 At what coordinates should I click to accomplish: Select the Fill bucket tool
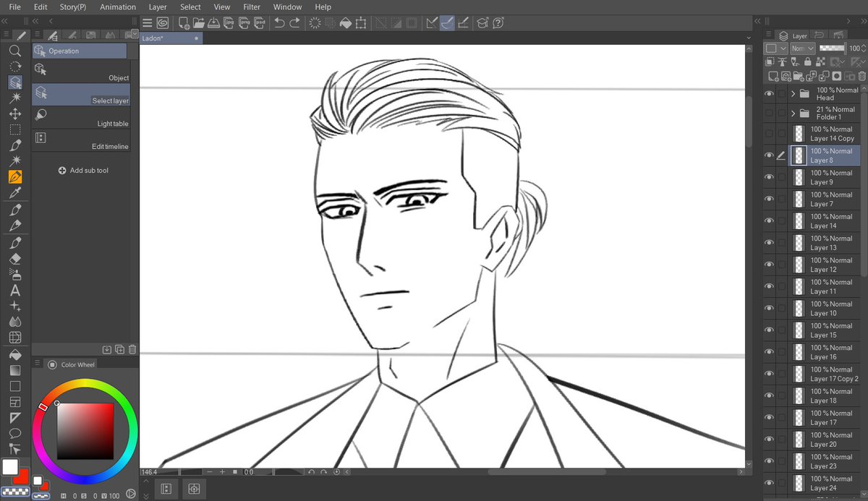click(x=15, y=354)
